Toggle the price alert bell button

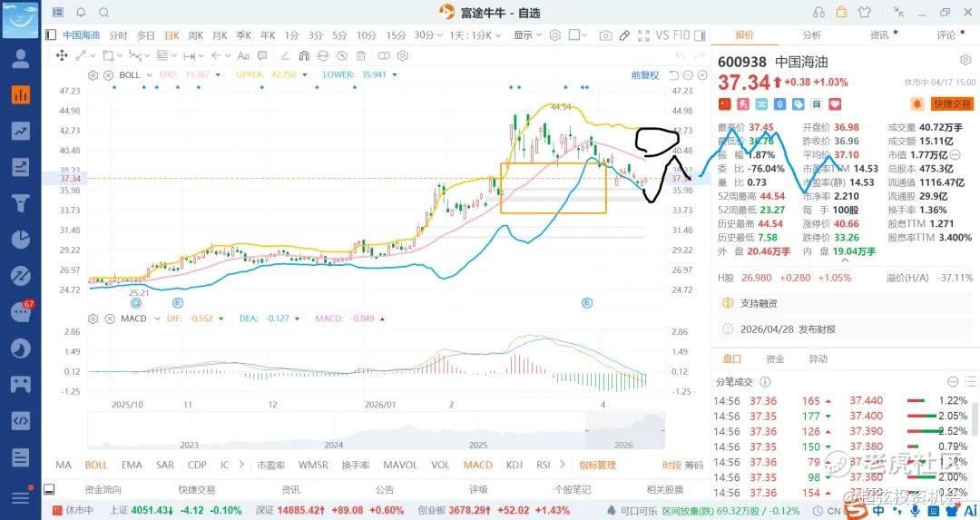(x=916, y=103)
